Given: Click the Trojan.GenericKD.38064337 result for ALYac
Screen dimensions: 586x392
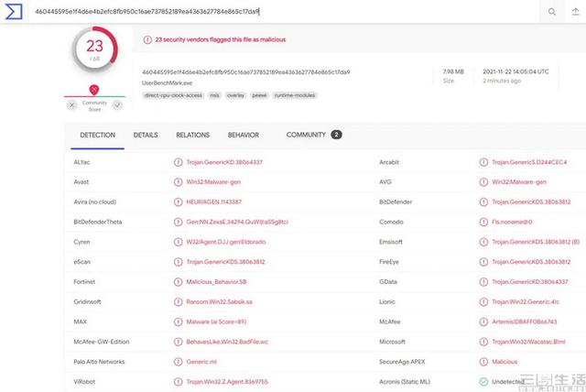Looking at the screenshot, I should [x=224, y=162].
